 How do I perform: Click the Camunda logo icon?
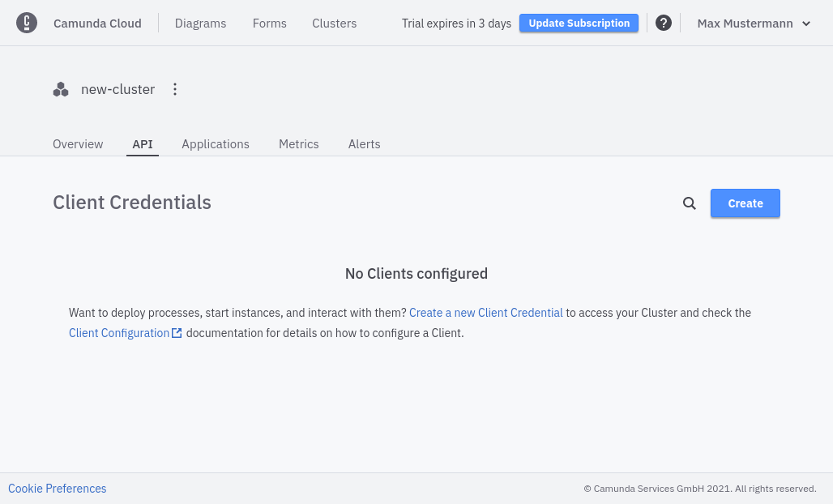27,23
